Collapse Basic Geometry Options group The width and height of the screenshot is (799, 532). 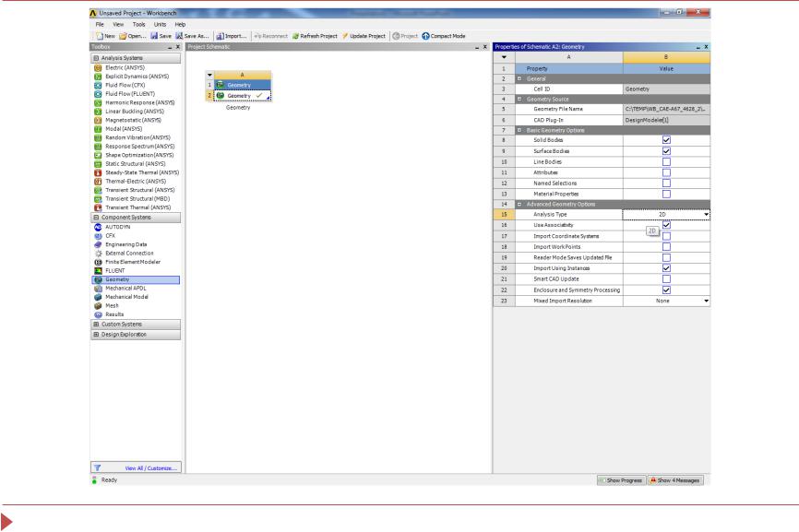click(x=519, y=130)
